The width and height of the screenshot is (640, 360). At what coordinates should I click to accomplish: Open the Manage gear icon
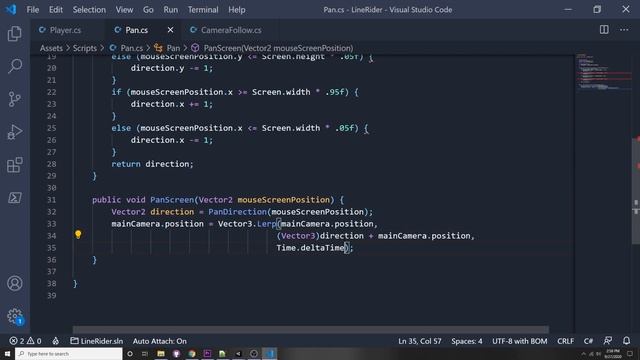(x=15, y=316)
